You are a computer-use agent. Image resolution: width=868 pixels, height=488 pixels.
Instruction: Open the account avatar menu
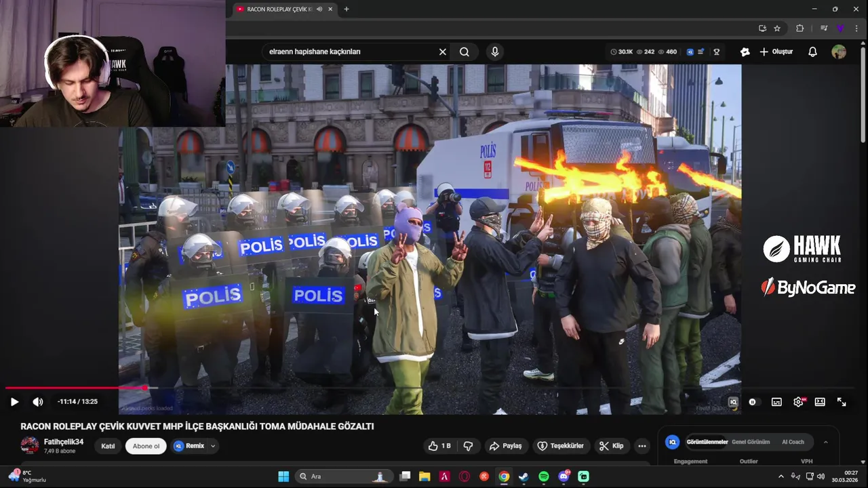point(839,52)
